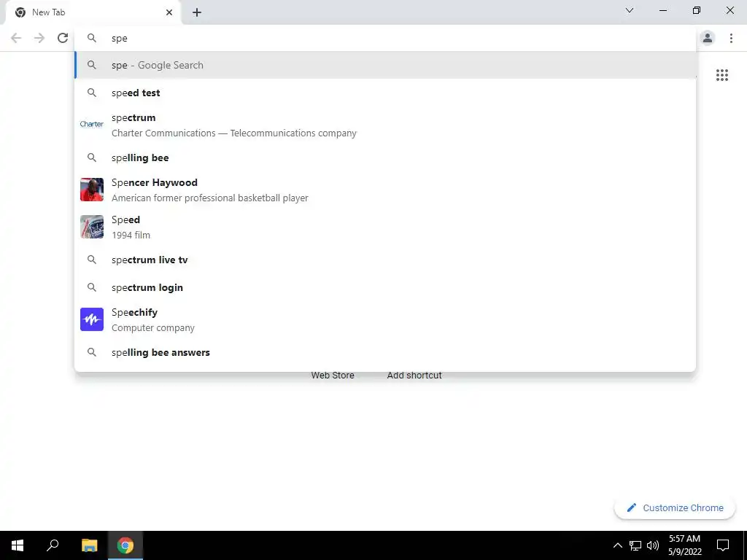Click the Charter logo icon
The image size is (747, 560).
tap(91, 124)
